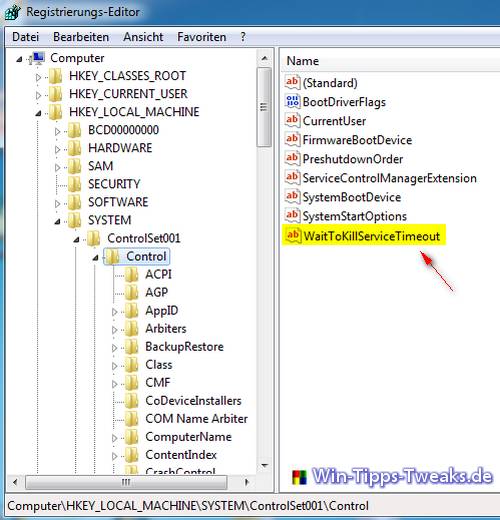The image size is (500, 520).
Task: Click tree vertical scrollbar down arrow
Action: coord(265,465)
